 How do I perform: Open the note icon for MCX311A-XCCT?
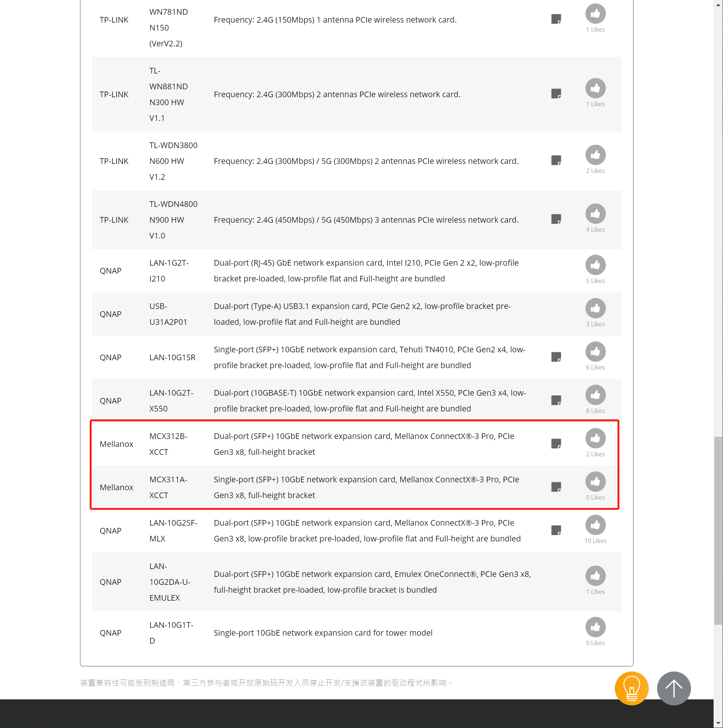click(556, 487)
